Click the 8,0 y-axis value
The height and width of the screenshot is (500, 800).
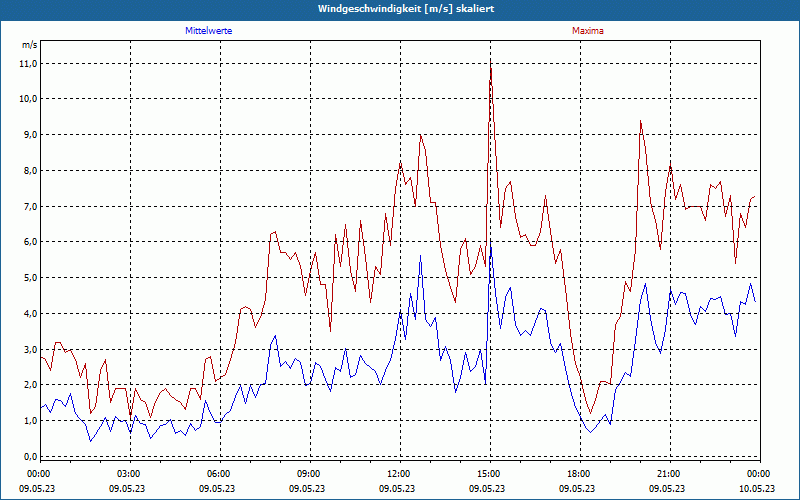[31, 170]
